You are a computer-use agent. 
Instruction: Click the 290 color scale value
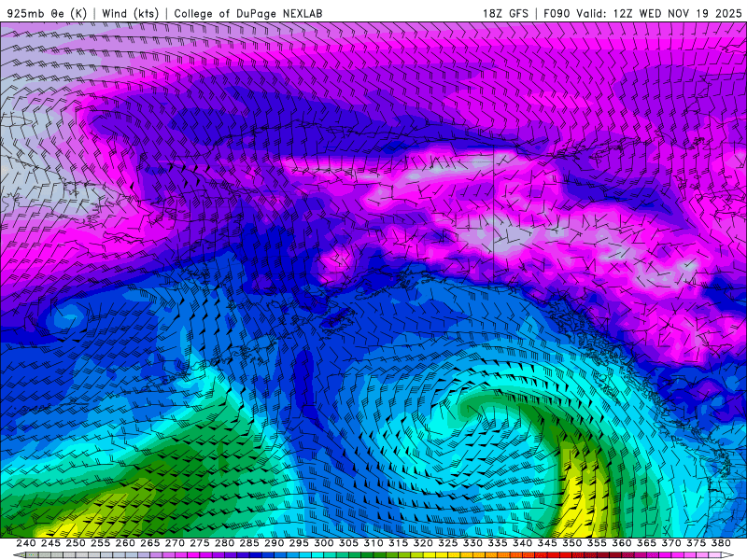(274, 543)
